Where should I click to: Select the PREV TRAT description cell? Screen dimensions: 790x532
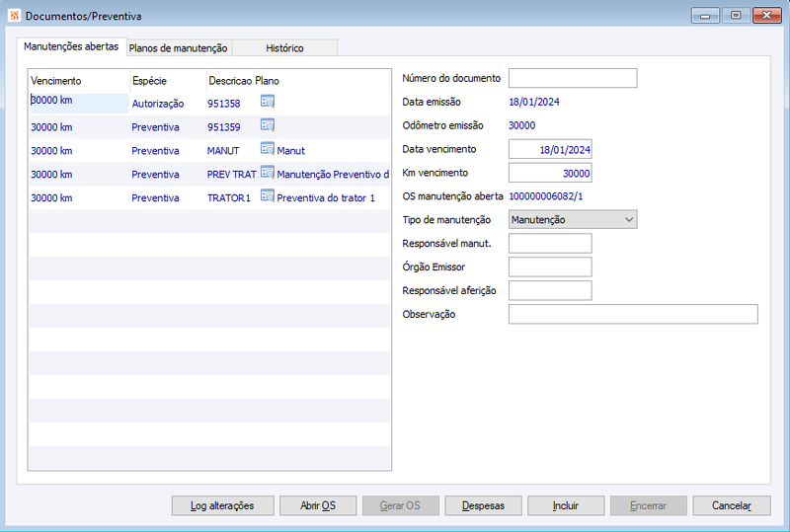(232, 175)
